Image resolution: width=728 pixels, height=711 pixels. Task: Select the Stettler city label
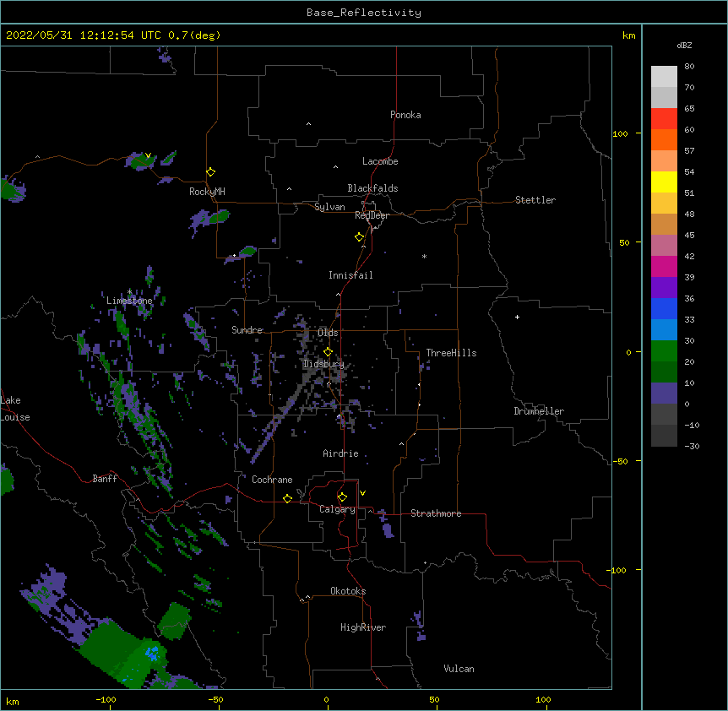pyautogui.click(x=535, y=200)
